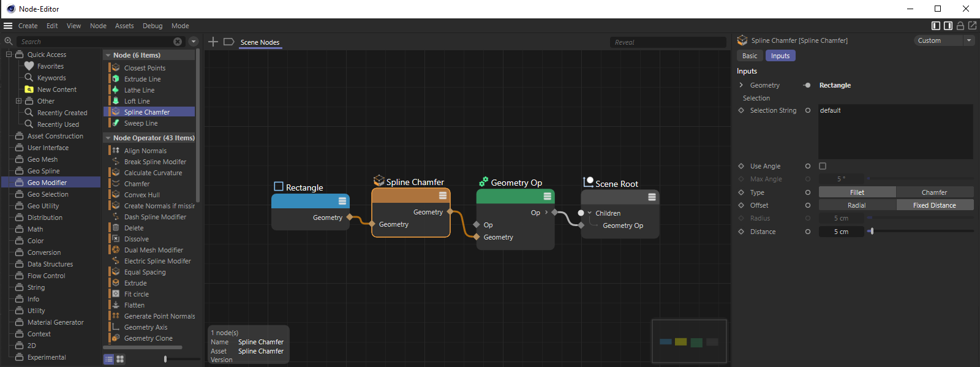Click the Spline Chamfer node menu icon
This screenshot has width=980, height=367.
point(443,195)
